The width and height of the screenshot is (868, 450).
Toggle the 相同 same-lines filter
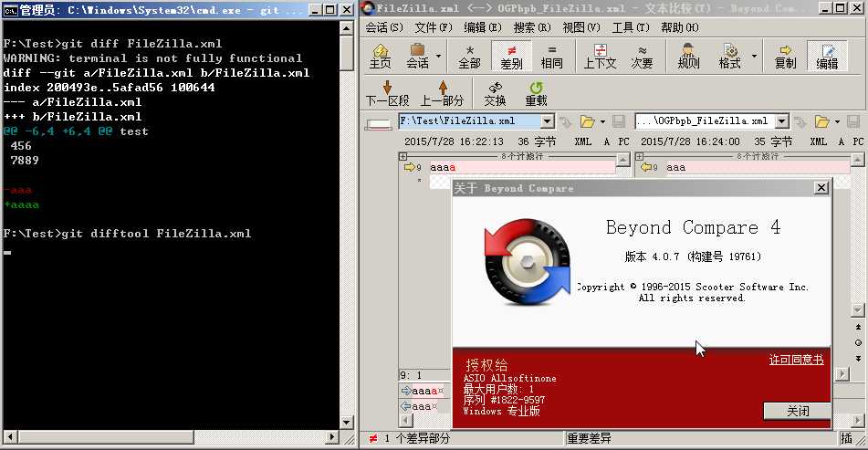coord(551,56)
